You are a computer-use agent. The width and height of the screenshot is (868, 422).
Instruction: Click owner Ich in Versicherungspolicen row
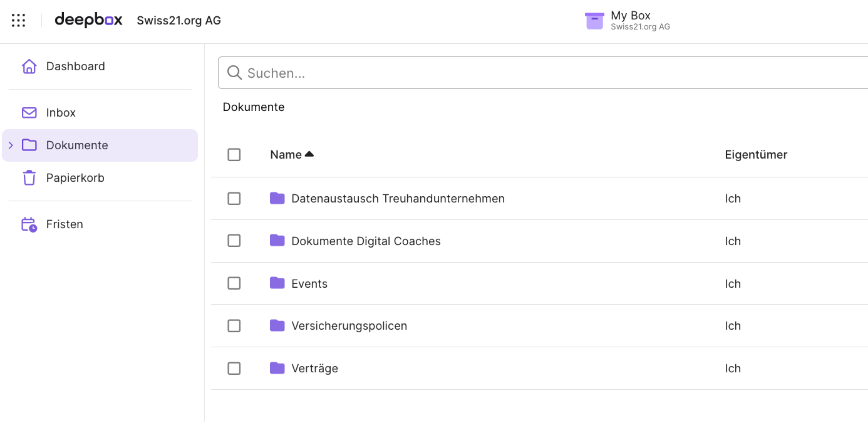[733, 326]
